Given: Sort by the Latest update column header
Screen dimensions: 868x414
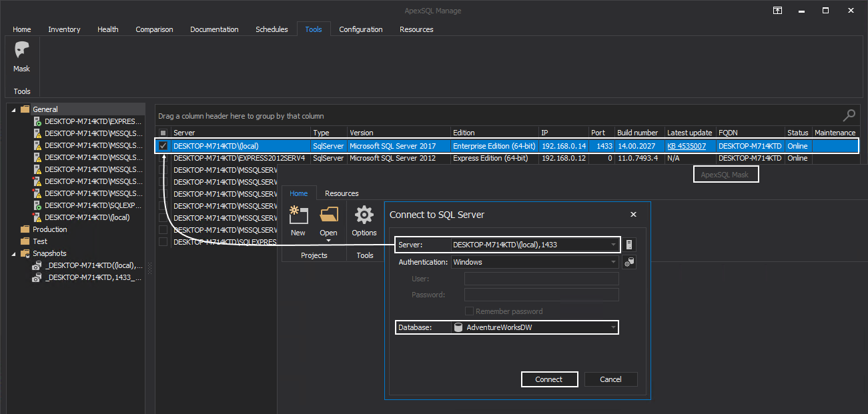Looking at the screenshot, I should 691,133.
